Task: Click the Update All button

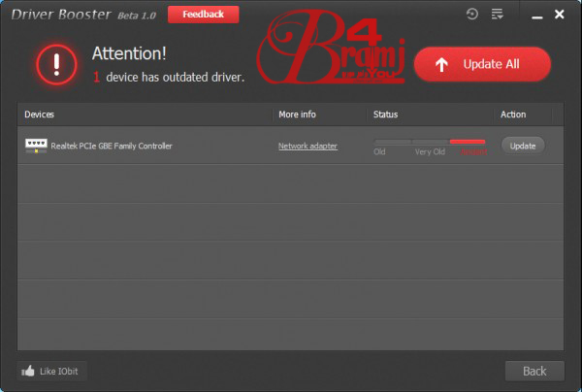Action: 482,64
